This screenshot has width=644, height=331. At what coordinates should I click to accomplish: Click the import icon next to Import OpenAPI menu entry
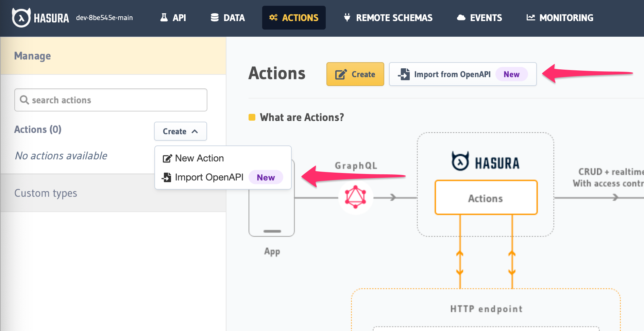(x=167, y=177)
